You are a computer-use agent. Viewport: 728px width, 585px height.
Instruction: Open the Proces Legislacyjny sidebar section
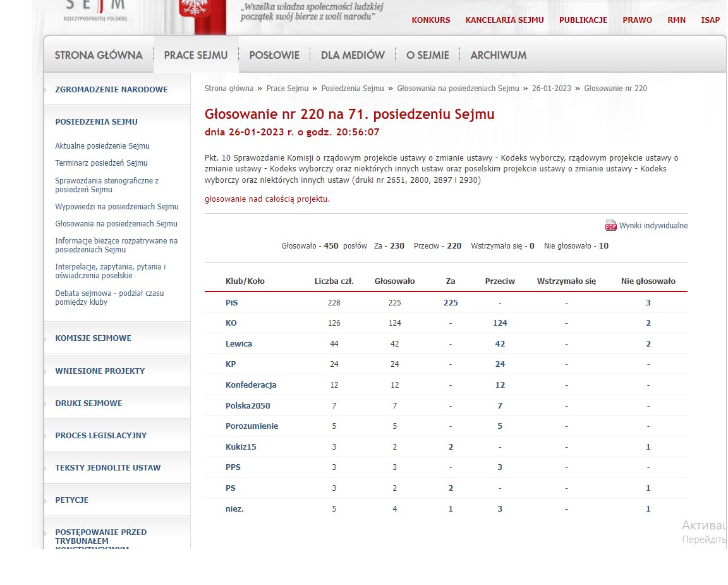tap(100, 436)
